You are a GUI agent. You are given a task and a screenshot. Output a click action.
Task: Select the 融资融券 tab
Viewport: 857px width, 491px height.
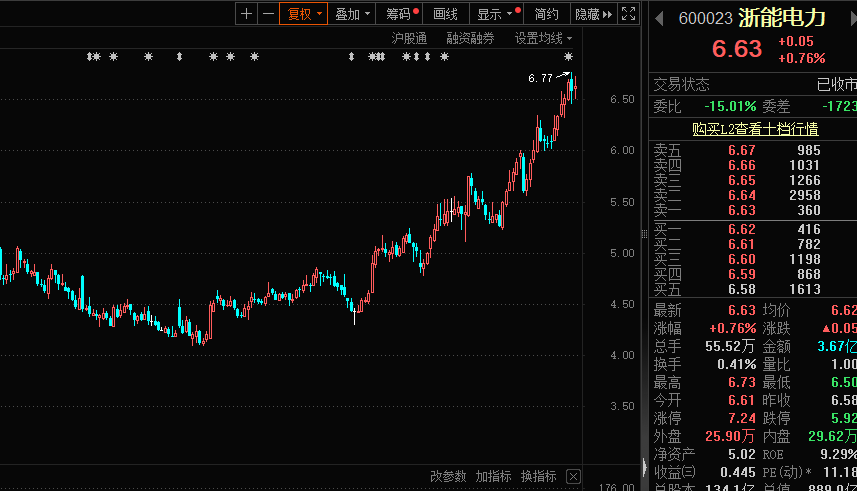[470, 38]
